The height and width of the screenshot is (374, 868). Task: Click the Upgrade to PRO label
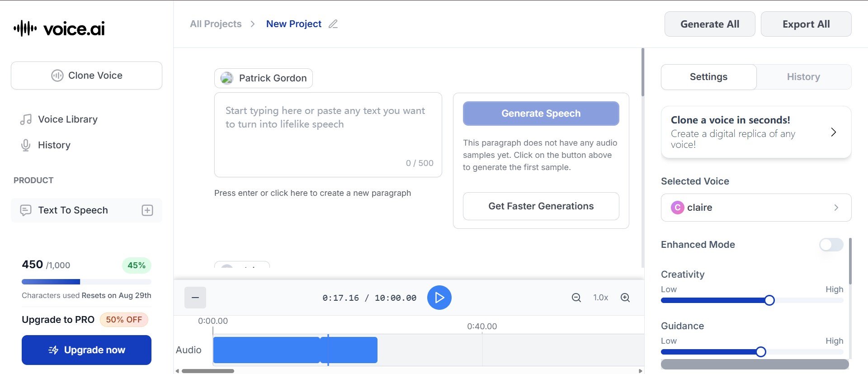[58, 320]
